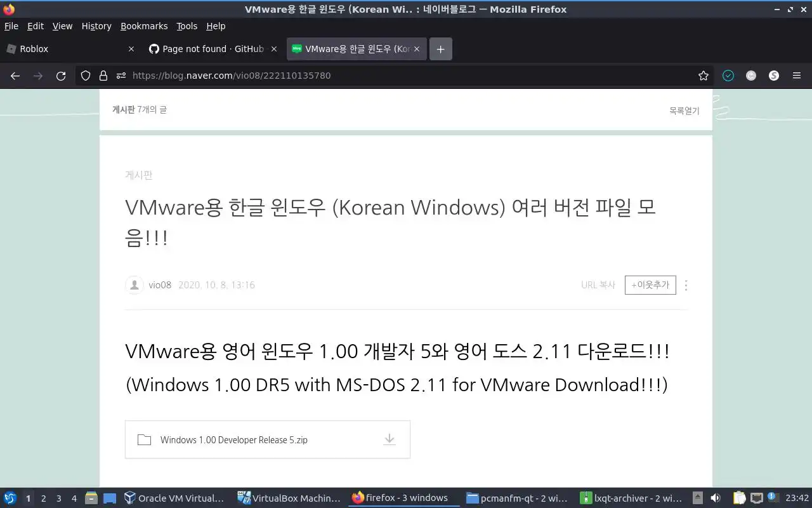Viewport: 812px width, 508px height.
Task: Open a new browser tab
Action: (441, 49)
